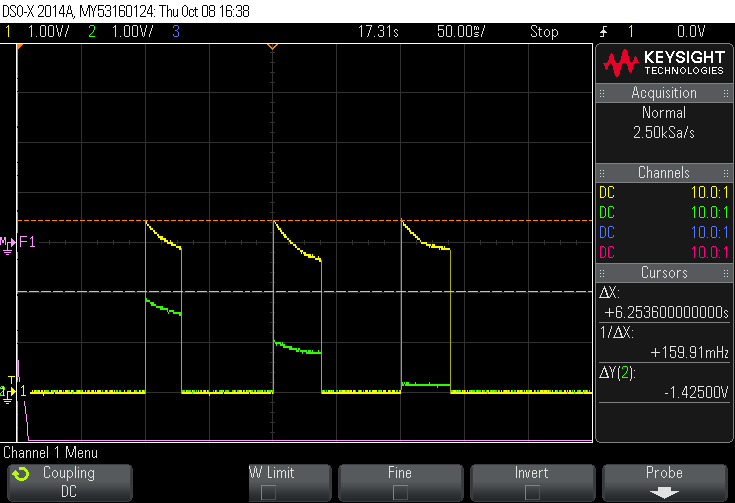Open the Coupling DC softkey
The image size is (735, 503).
click(x=70, y=482)
